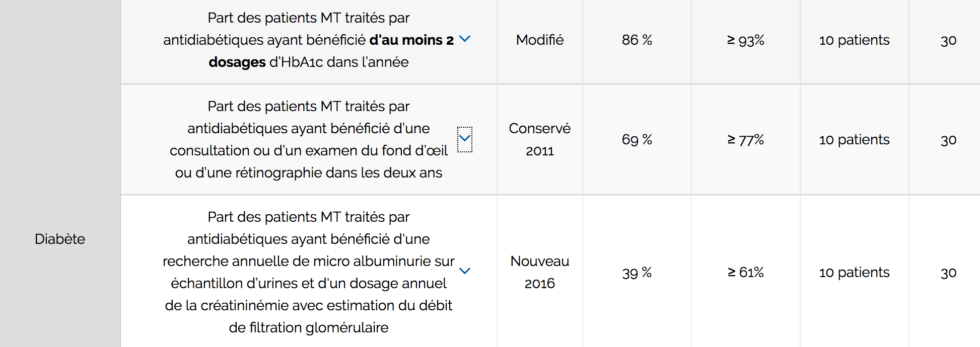Click the ≥ 61% target objective cell
This screenshot has width=980, height=347.
coord(746,273)
